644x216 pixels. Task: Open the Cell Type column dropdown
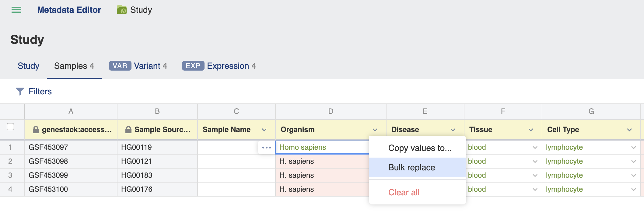point(629,130)
